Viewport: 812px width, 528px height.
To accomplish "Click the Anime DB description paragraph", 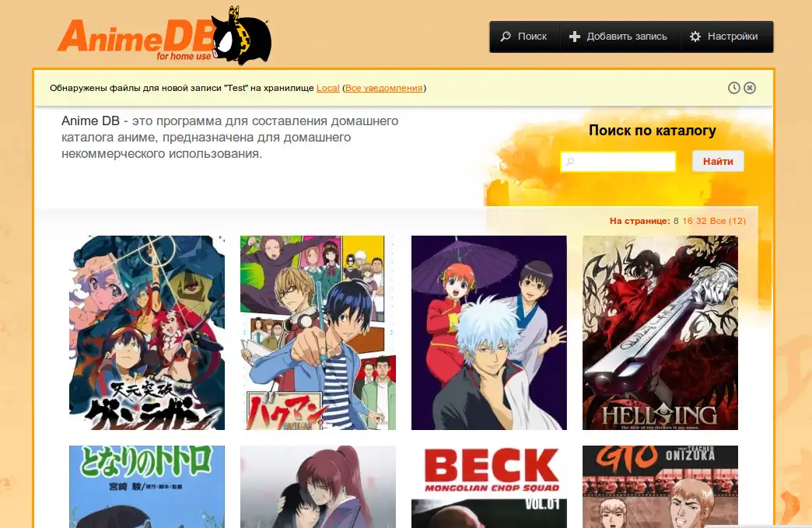I will click(230, 137).
